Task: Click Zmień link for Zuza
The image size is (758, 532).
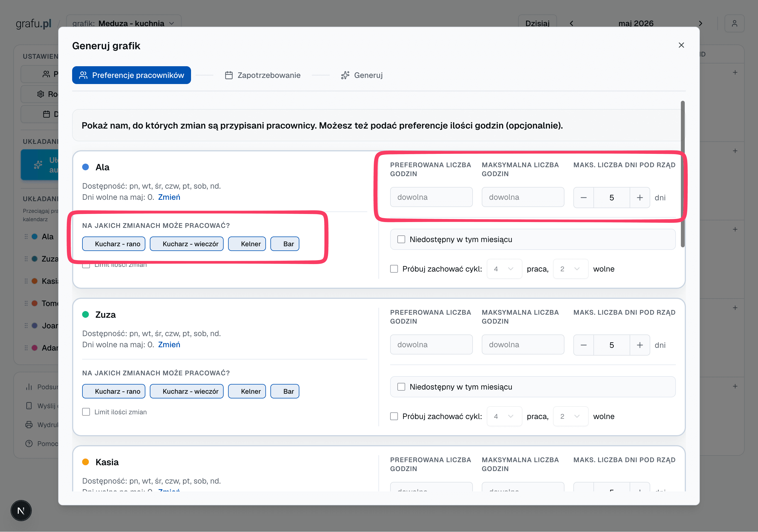Action: [169, 344]
